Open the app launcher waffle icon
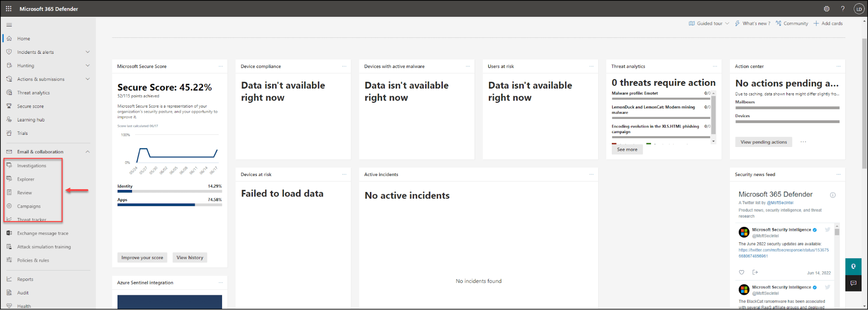The width and height of the screenshot is (868, 310). pos(9,9)
